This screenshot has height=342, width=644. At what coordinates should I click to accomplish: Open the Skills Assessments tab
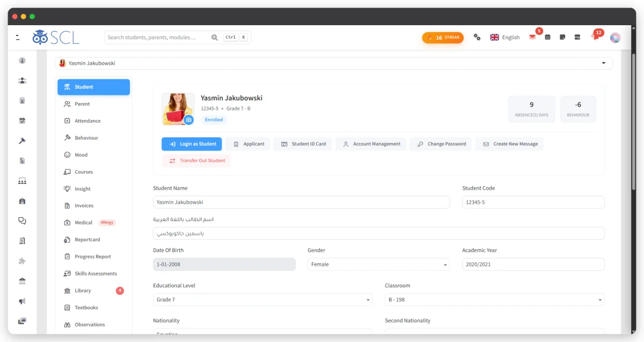pyautogui.click(x=93, y=273)
